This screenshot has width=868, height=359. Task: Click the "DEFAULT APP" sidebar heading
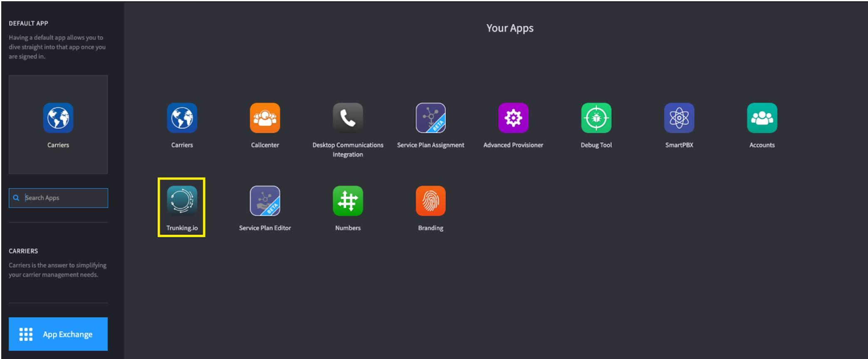[28, 23]
